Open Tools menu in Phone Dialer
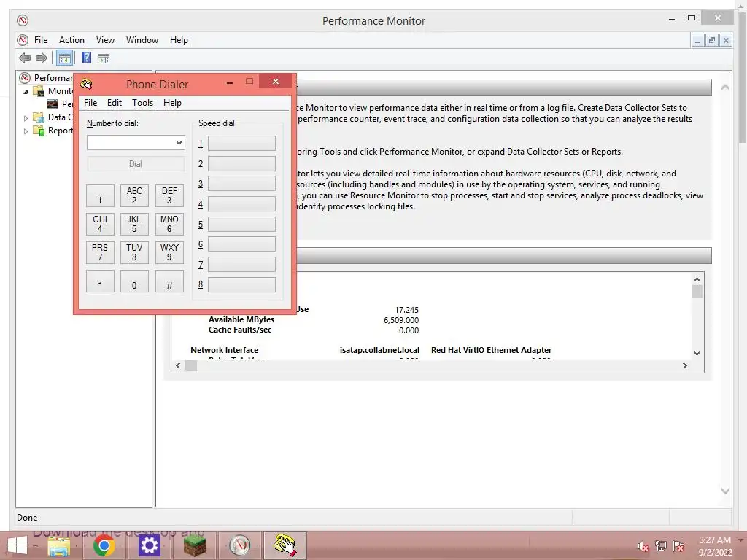Viewport: 747px width, 560px height. coord(142,103)
